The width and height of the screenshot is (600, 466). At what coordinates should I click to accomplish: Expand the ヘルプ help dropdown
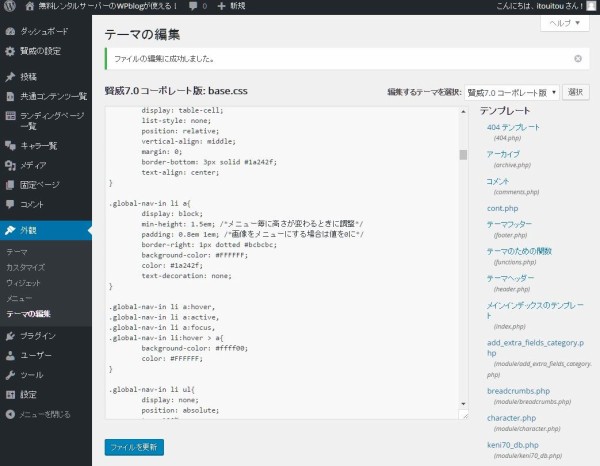tap(564, 23)
